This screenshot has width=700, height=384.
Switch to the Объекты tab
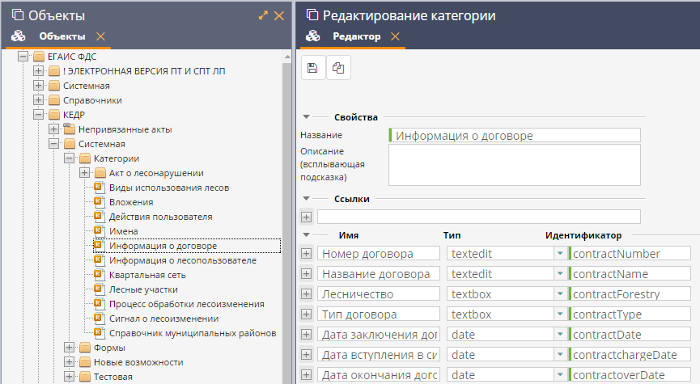coord(62,36)
